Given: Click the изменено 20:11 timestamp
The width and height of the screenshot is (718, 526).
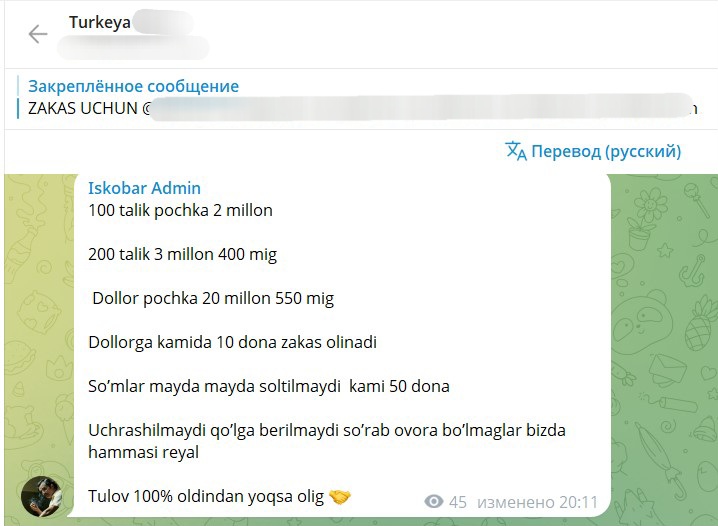Looking at the screenshot, I should point(537,502).
